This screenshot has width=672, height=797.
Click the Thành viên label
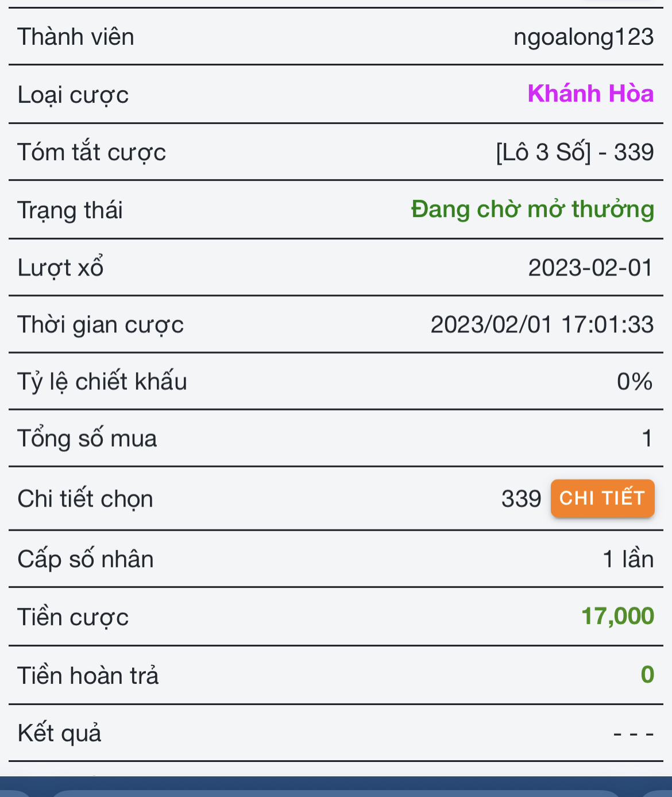coord(76,37)
